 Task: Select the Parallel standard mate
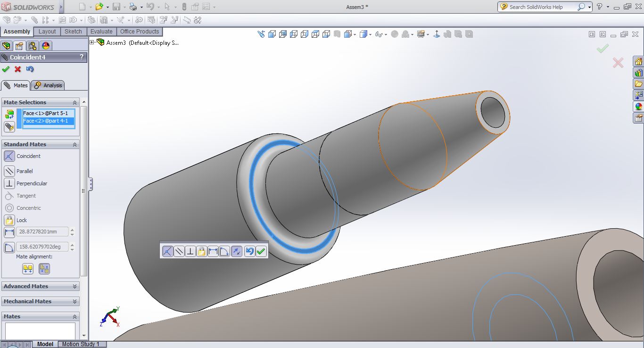coord(9,171)
